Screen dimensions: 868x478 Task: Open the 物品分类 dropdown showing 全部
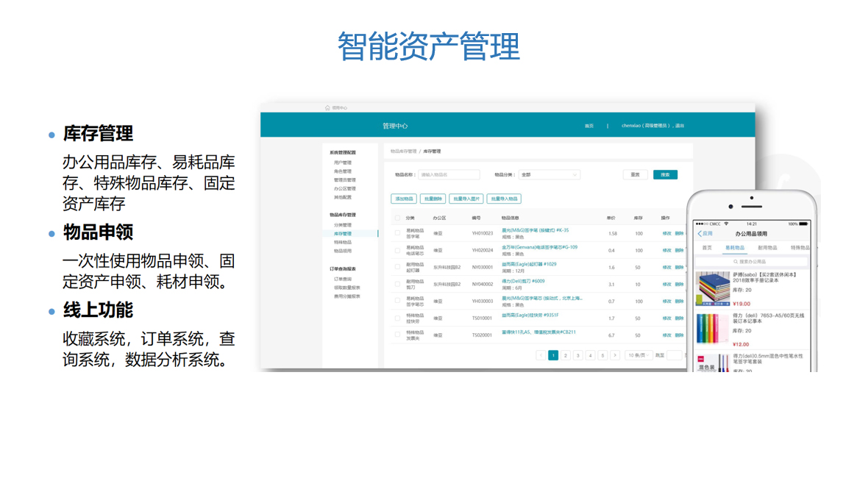[549, 175]
